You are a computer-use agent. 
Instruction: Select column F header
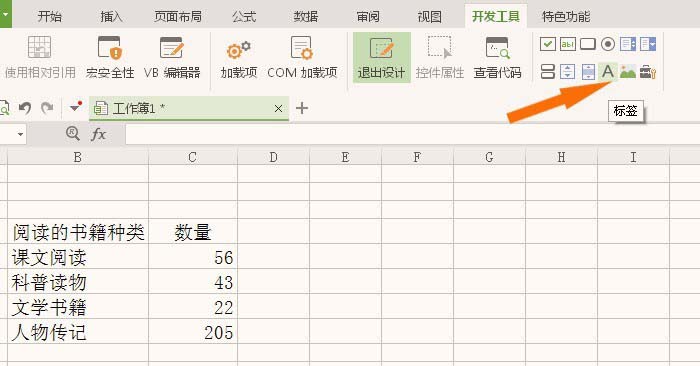(417, 157)
